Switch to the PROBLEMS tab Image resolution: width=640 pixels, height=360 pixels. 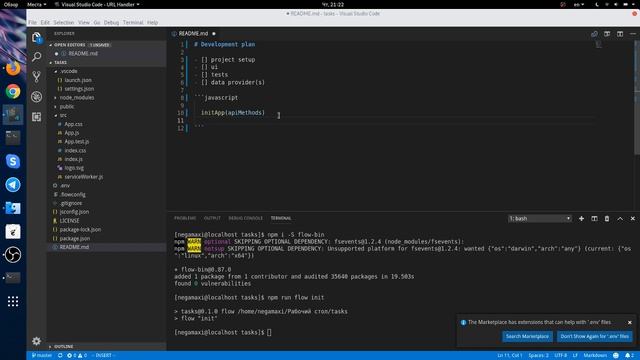point(185,218)
